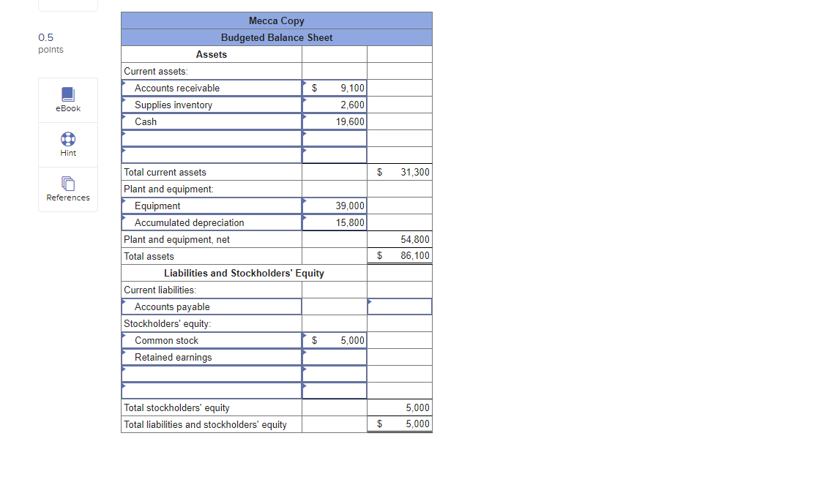Screen dimensions: 839x504
Task: Click the partially visible card above the points label
Action: point(67,4)
